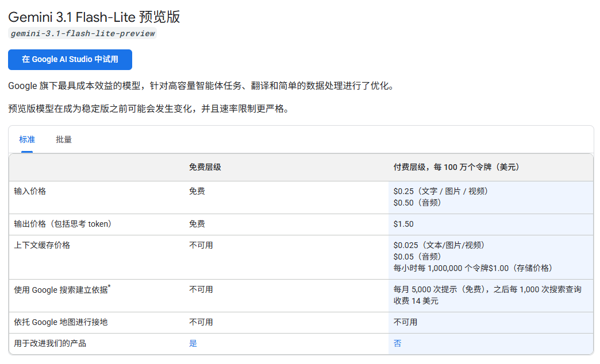Switch to the 批量 tab
Image resolution: width=600 pixels, height=364 pixels.
(x=64, y=140)
